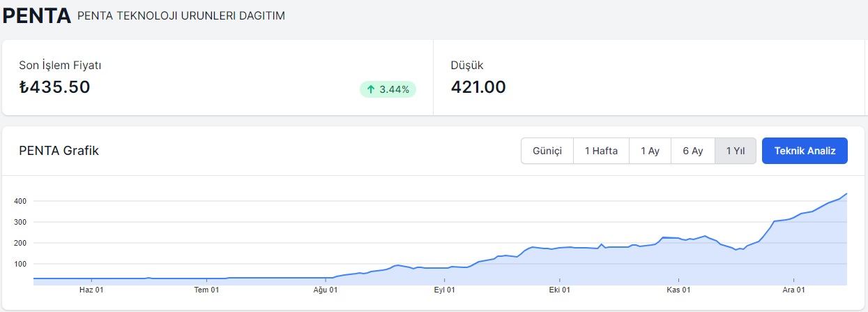Screen dimensions: 868x312
Task: Click the PENTA Grafik chart title
Action: [59, 151]
